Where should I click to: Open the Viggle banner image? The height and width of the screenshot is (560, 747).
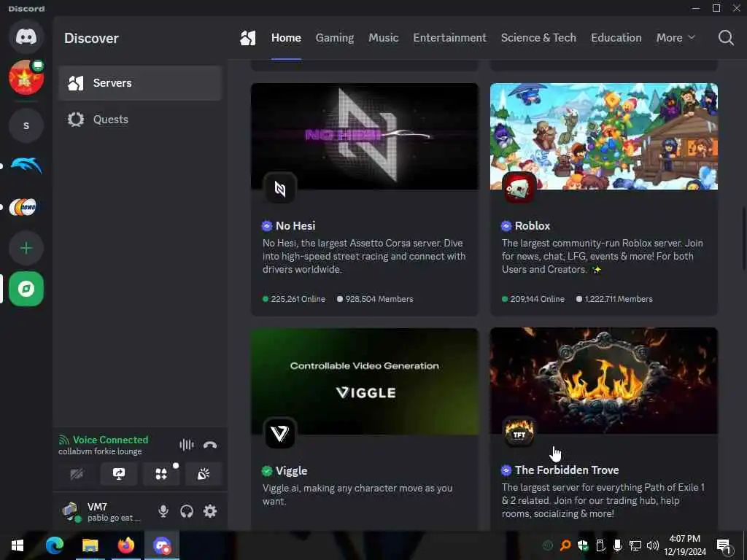365,381
